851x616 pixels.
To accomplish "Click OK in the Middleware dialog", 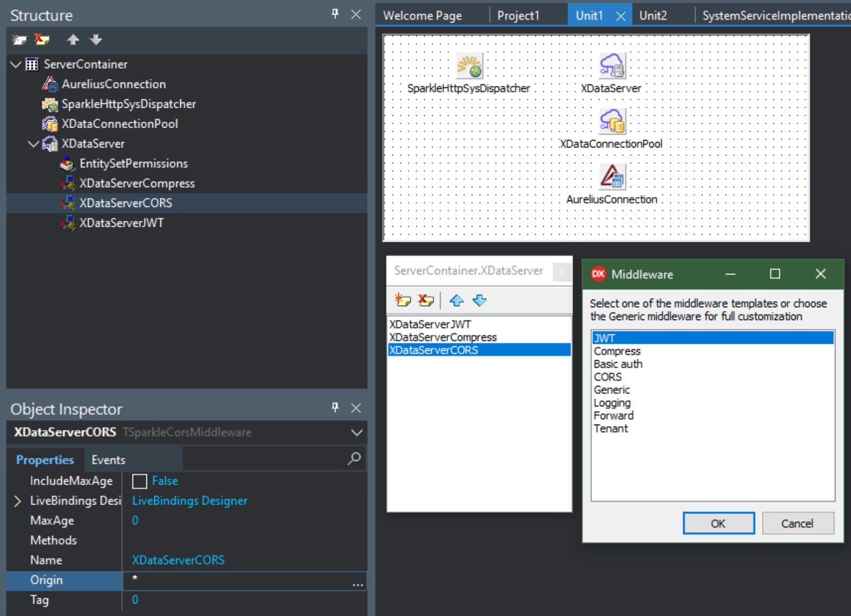I will click(719, 523).
